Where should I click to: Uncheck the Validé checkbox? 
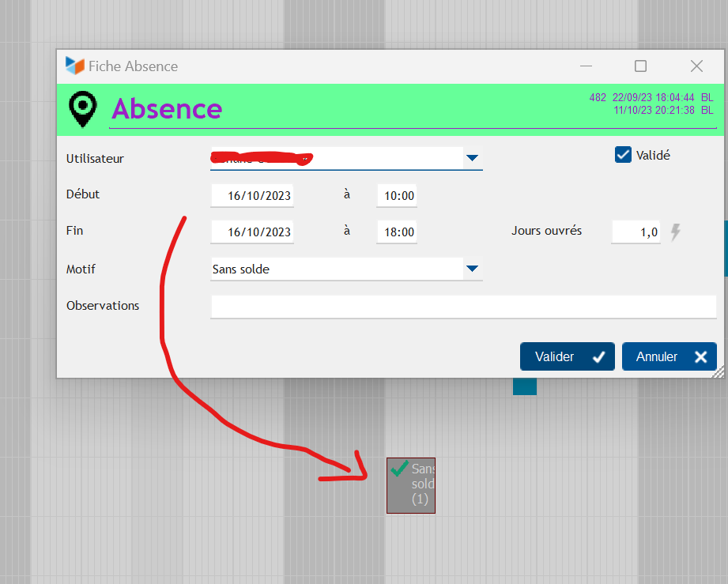pos(623,155)
